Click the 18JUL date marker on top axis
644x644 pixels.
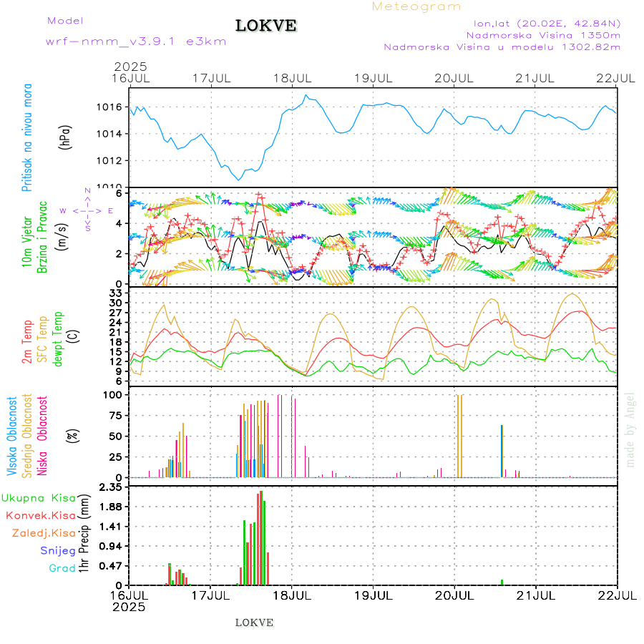pos(293,77)
